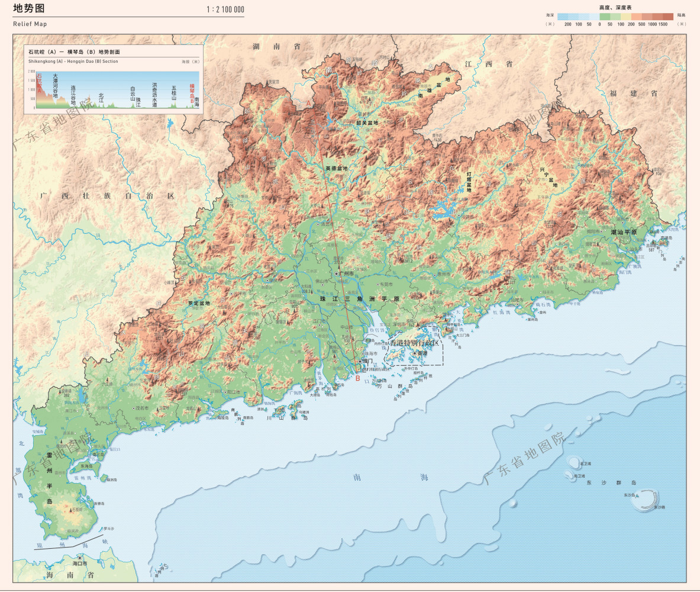Click the 地势图 map title
Viewport: 700px width, 592px height.
coord(29,8)
